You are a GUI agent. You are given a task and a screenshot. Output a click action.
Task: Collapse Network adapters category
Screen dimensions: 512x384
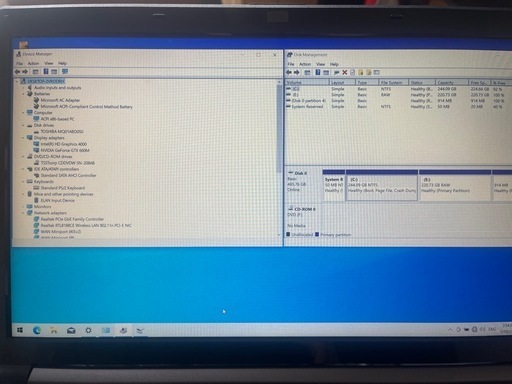tap(24, 213)
